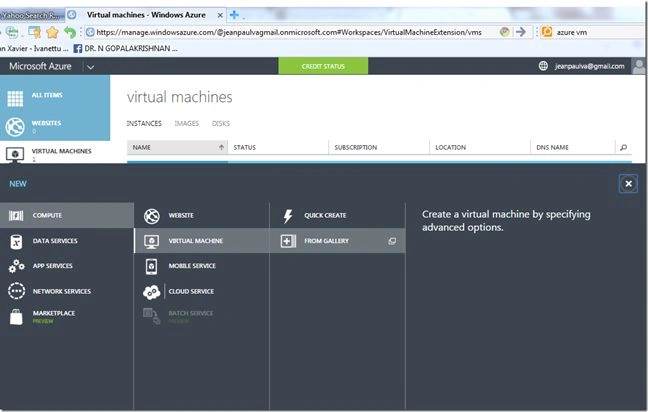Switch to the Images tab
Screen dimensions: 648x412
(186, 124)
